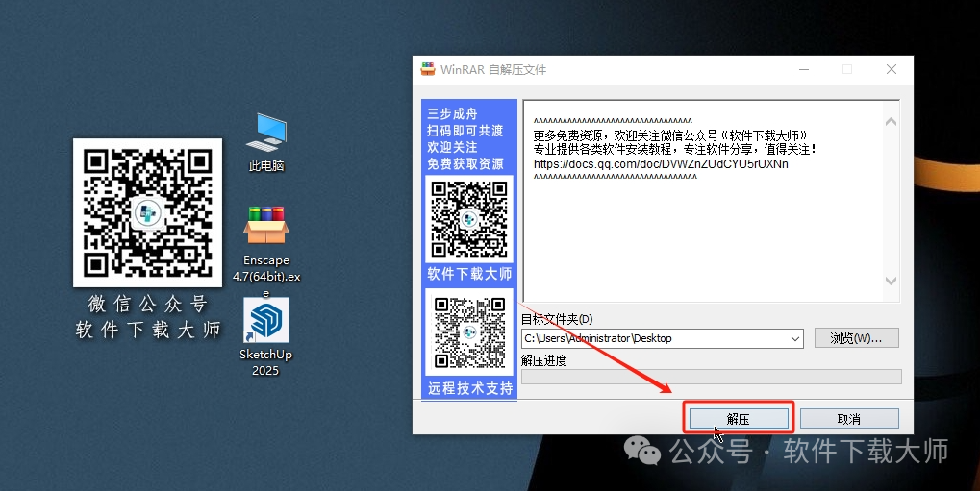
Task: Click the 远程技术支持 sidebar text
Action: click(x=470, y=388)
